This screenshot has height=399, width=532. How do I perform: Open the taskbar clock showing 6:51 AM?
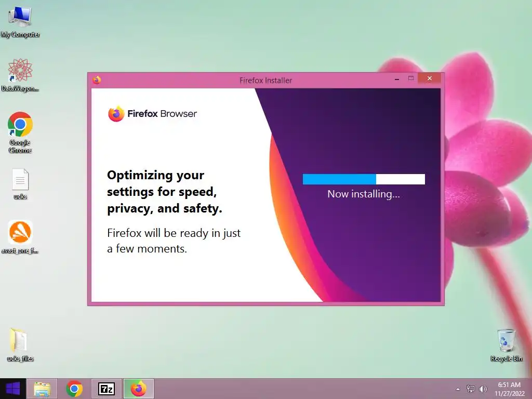tap(509, 389)
